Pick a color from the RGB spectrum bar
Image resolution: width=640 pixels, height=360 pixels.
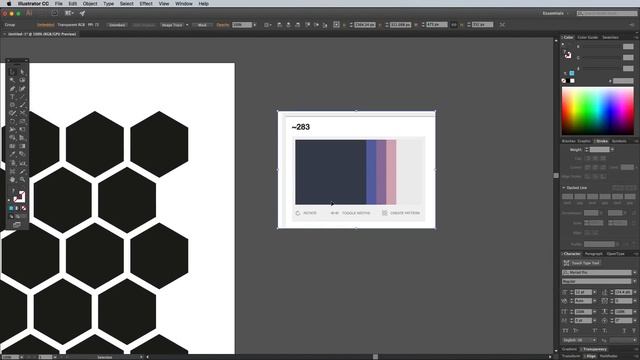(x=598, y=111)
